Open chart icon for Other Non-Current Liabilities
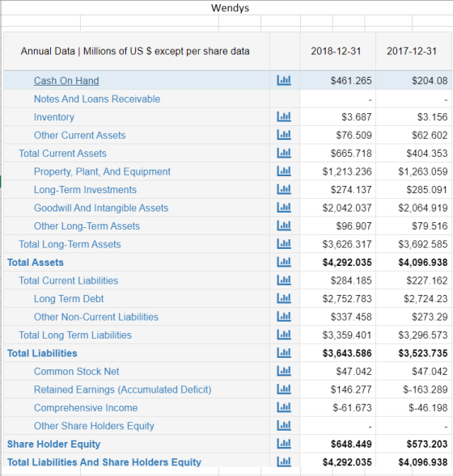The height and width of the screenshot is (476, 453). pos(284,317)
